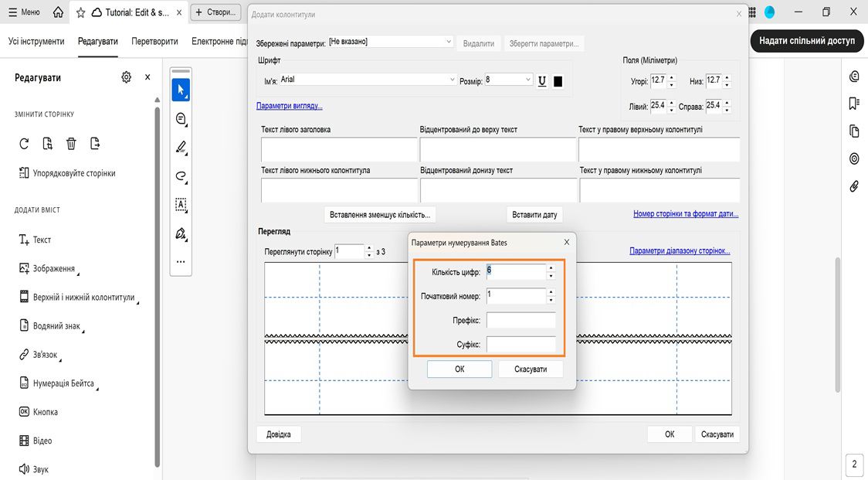Switch to Редагувати tab
The height and width of the screenshot is (480, 868).
[x=98, y=41]
